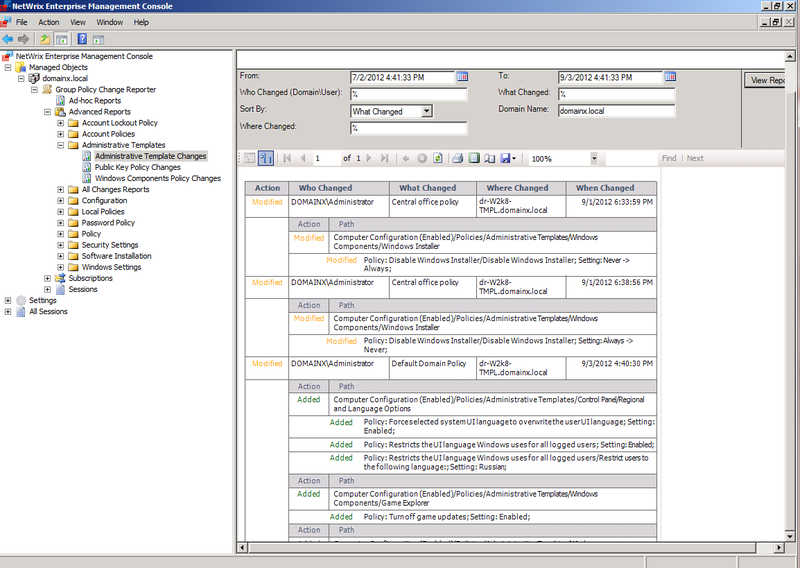
Task: Click the From date input field
Action: pyautogui.click(x=402, y=78)
